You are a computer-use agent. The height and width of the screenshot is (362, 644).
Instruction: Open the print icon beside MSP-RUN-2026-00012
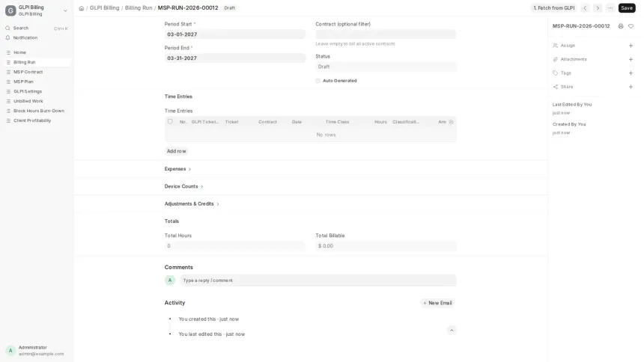tap(621, 26)
